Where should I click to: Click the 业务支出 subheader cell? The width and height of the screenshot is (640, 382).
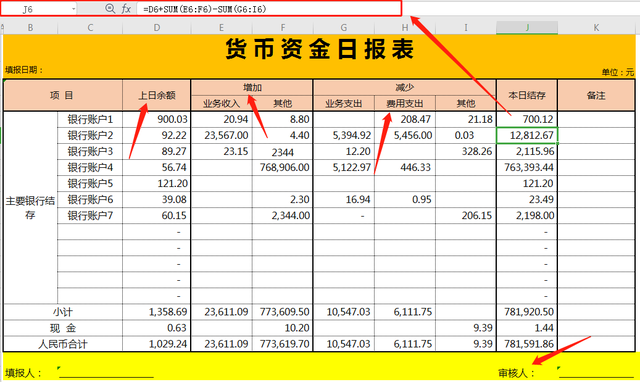coord(344,103)
